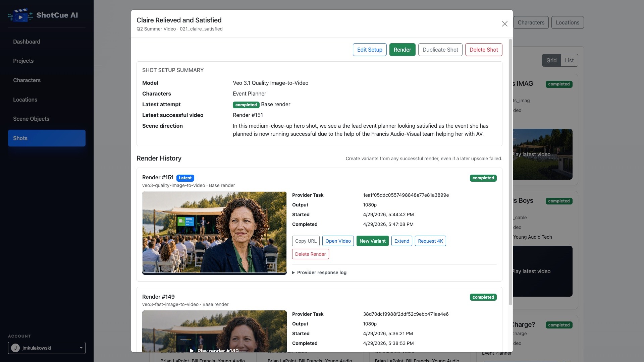Click Delete Render under Render #151

tap(310, 254)
